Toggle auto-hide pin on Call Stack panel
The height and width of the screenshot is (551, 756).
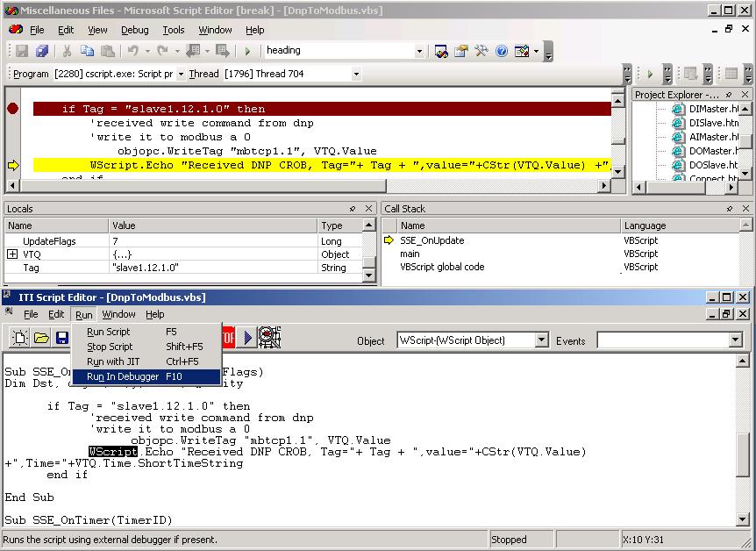(730, 209)
